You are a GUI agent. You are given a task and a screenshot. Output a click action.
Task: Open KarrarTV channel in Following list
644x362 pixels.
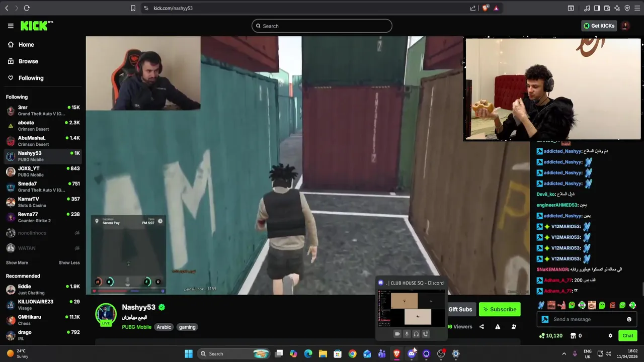[43, 202]
